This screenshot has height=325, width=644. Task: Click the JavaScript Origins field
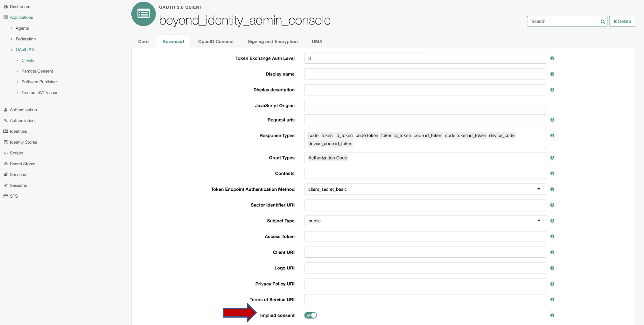[x=425, y=106]
